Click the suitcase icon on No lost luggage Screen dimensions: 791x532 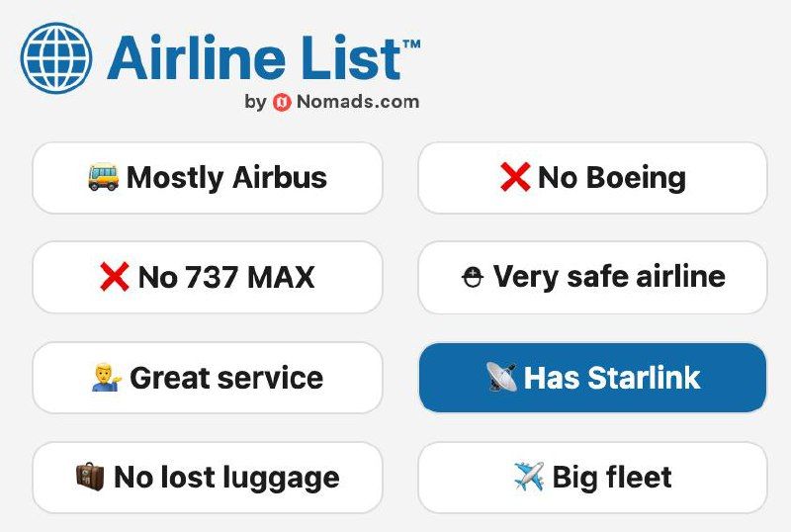[90, 477]
